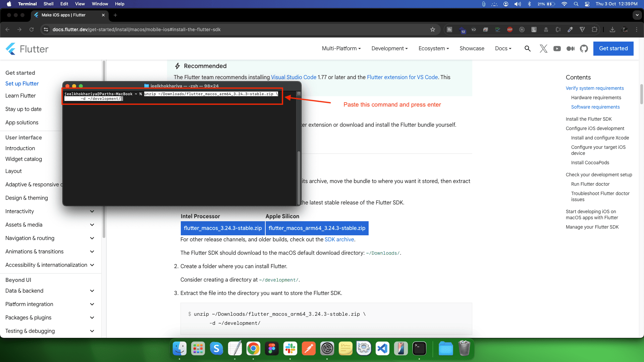644x362 pixels.
Task: Open Flutter's GitHub icon link
Action: pos(584,49)
